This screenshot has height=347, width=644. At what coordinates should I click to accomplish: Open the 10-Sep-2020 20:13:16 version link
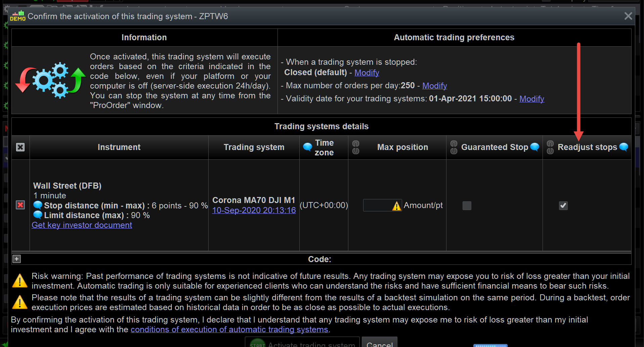[254, 210]
